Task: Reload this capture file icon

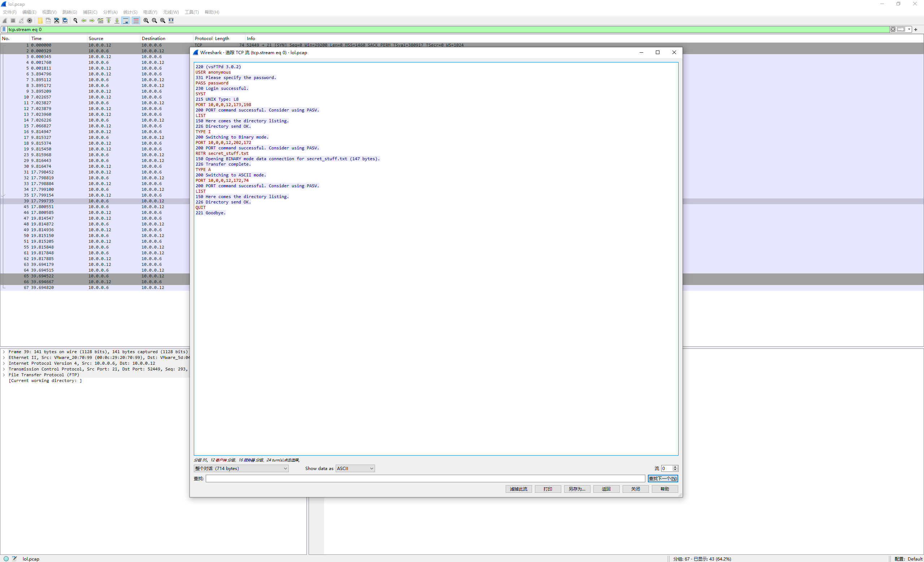Action: [x=65, y=21]
